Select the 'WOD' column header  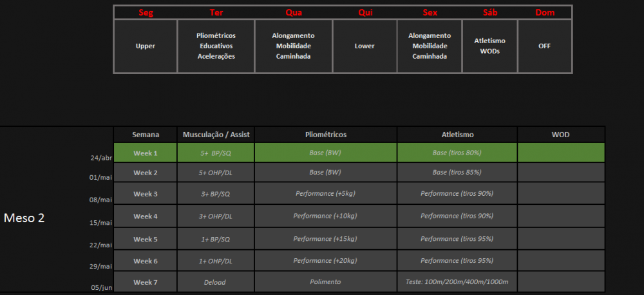560,135
